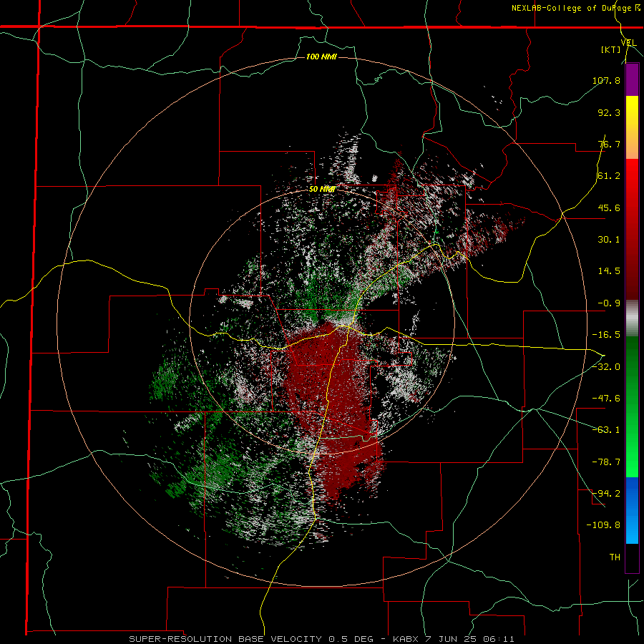Click the purple segment of the velocity color bar
644x644 pixels.
click(632, 80)
